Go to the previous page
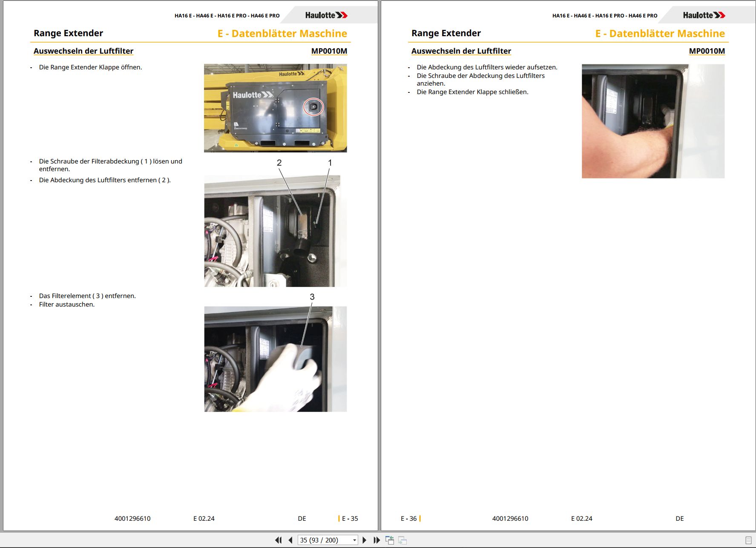 point(290,540)
